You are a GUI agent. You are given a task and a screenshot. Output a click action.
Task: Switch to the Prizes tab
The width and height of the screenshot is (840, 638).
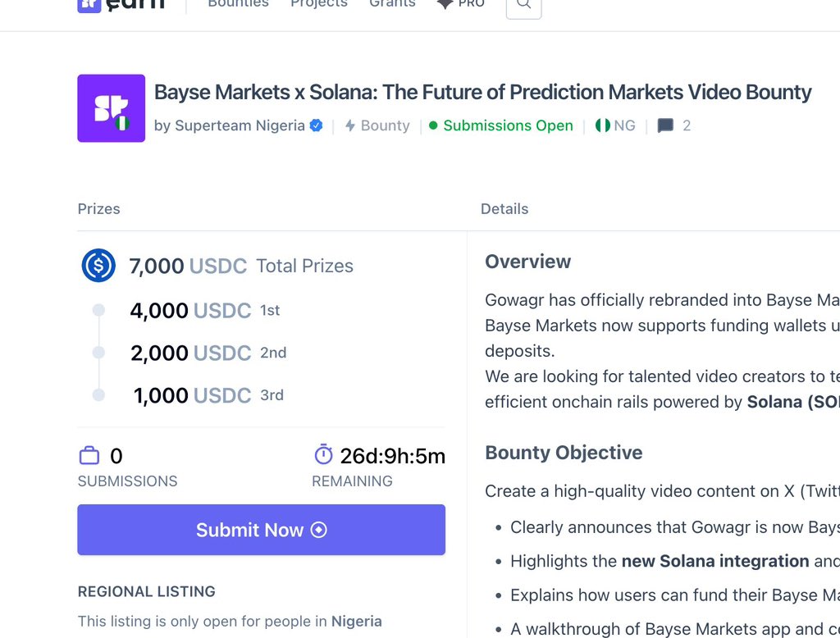[98, 209]
